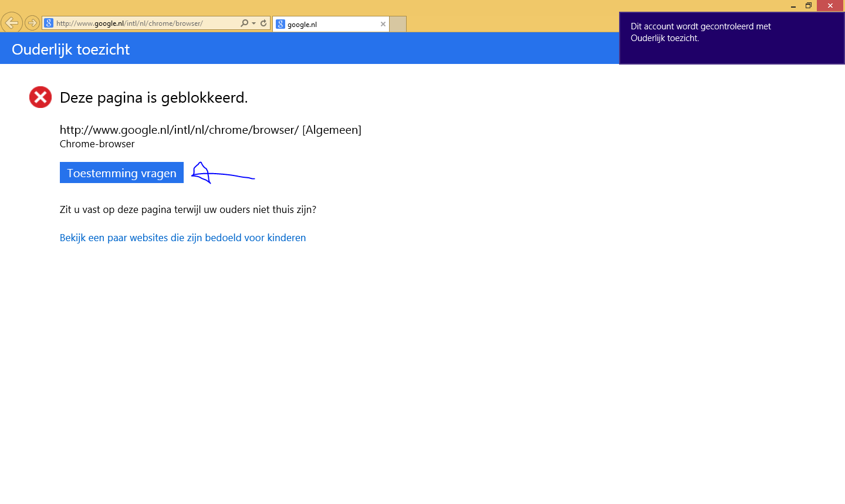Minimize the browser window
This screenshot has width=845, height=504.
point(793,6)
